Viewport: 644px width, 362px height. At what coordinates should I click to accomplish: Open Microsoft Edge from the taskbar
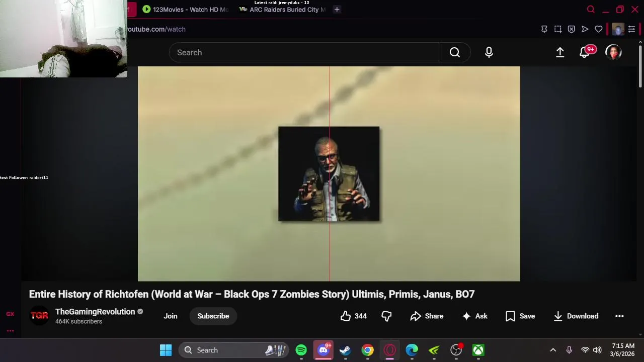[412, 350]
